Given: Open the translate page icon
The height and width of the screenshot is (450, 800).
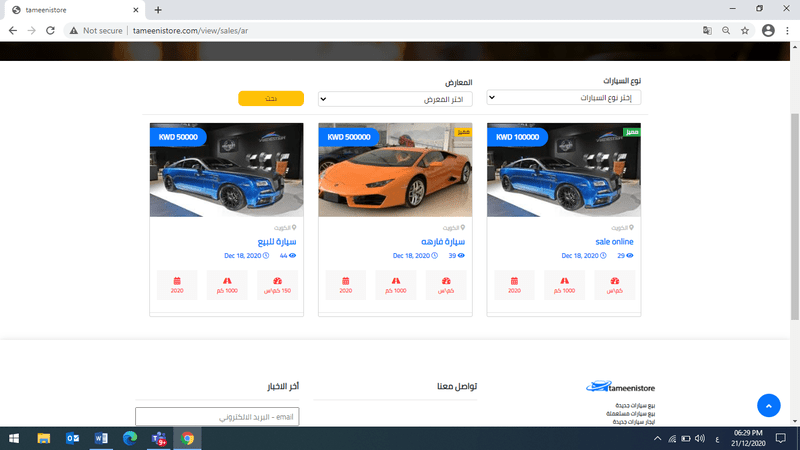Looking at the screenshot, I should [707, 31].
